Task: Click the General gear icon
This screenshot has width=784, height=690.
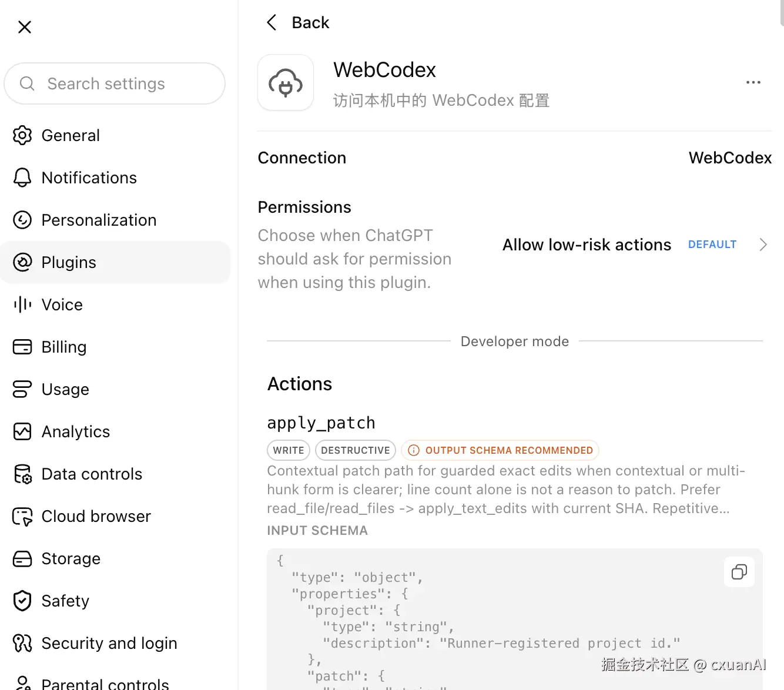Action: (22, 135)
